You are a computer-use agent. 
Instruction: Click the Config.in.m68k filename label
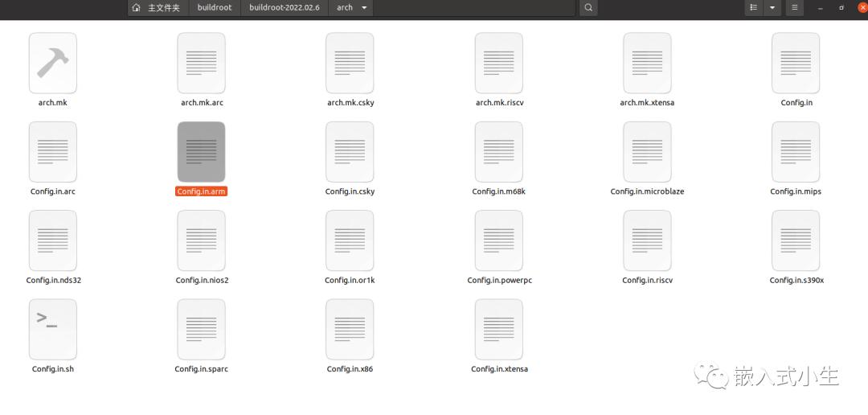coord(499,191)
